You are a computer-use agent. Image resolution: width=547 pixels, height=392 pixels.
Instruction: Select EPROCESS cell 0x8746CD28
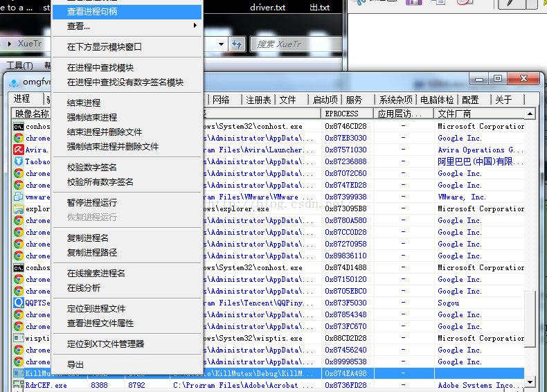click(x=347, y=126)
